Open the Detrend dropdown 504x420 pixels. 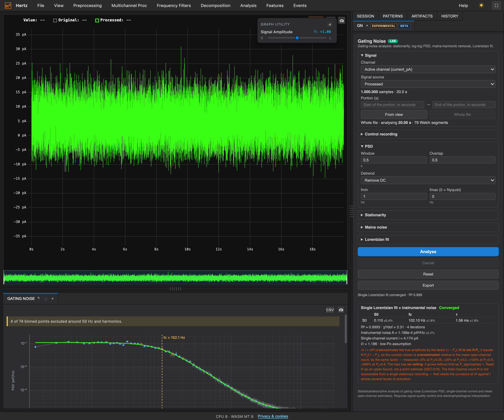(428, 180)
